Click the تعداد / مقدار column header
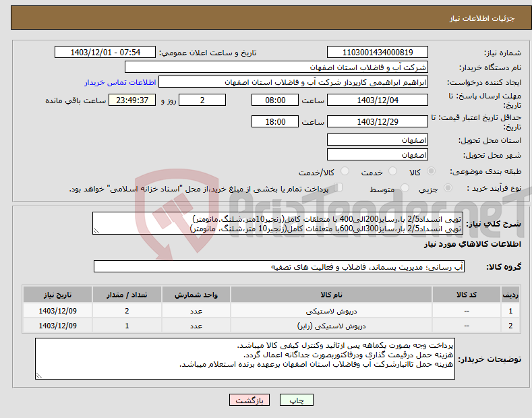 [x=127, y=295]
